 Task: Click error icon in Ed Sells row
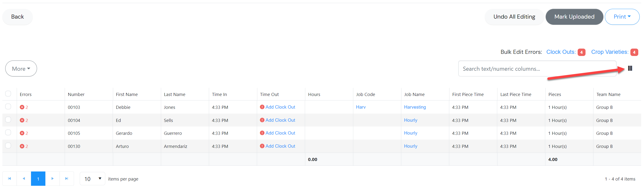(x=22, y=120)
